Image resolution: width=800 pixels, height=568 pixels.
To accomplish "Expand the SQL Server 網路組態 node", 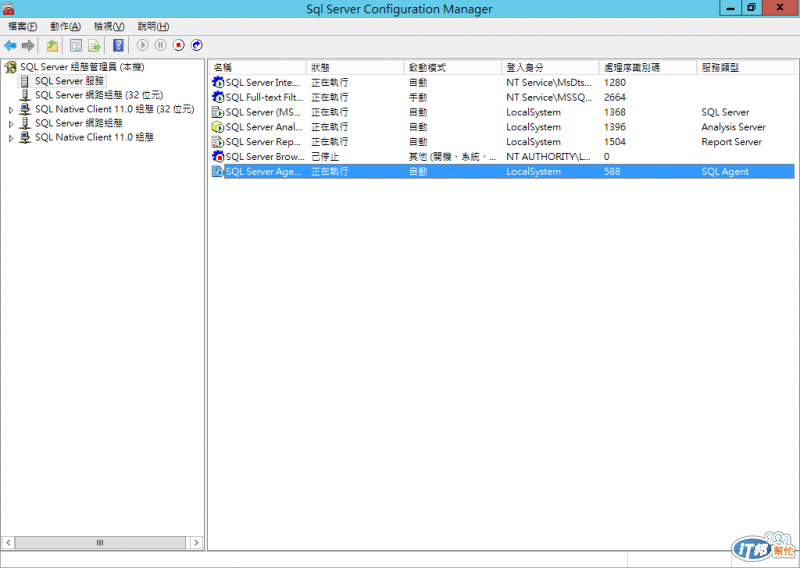I will pyautogui.click(x=11, y=124).
